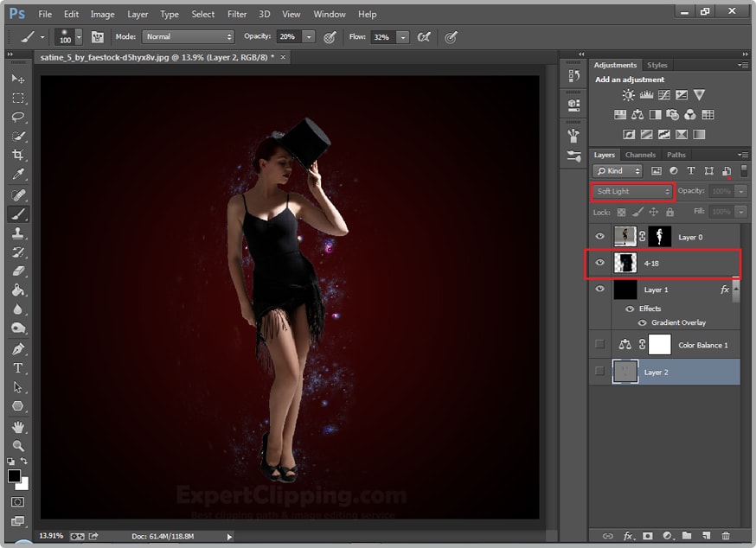Open the Soft Light blend mode dropdown
This screenshot has width=756, height=548.
click(x=631, y=191)
